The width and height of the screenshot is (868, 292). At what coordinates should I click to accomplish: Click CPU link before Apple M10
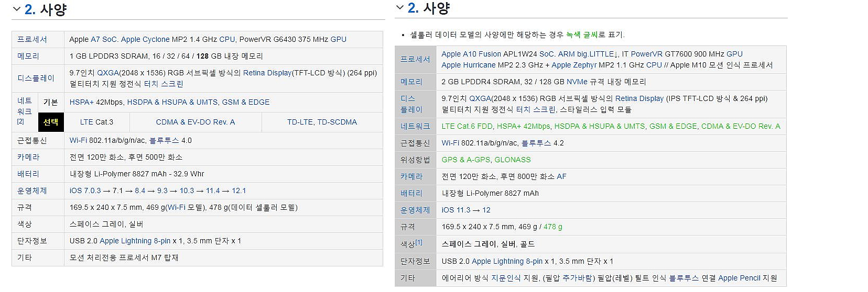[654, 65]
